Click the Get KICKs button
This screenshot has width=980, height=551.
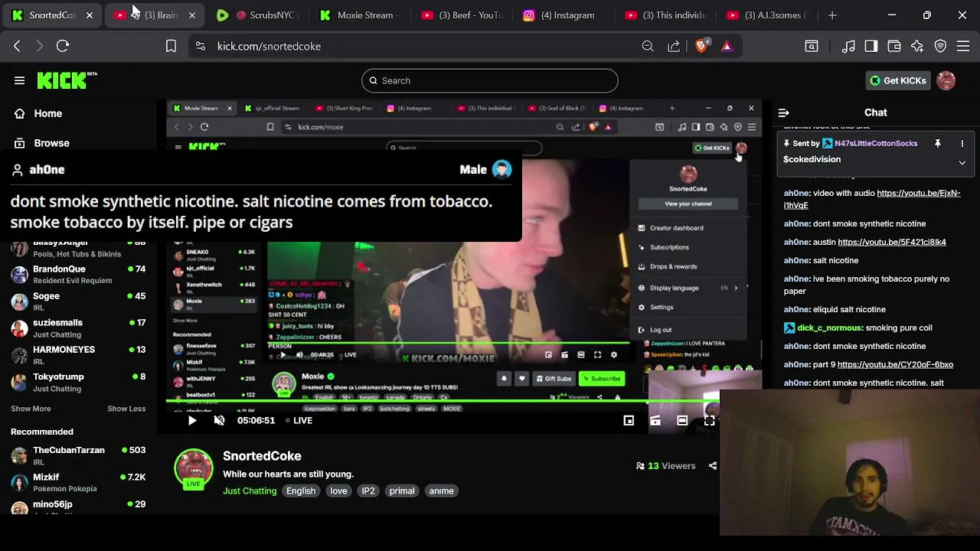898,80
